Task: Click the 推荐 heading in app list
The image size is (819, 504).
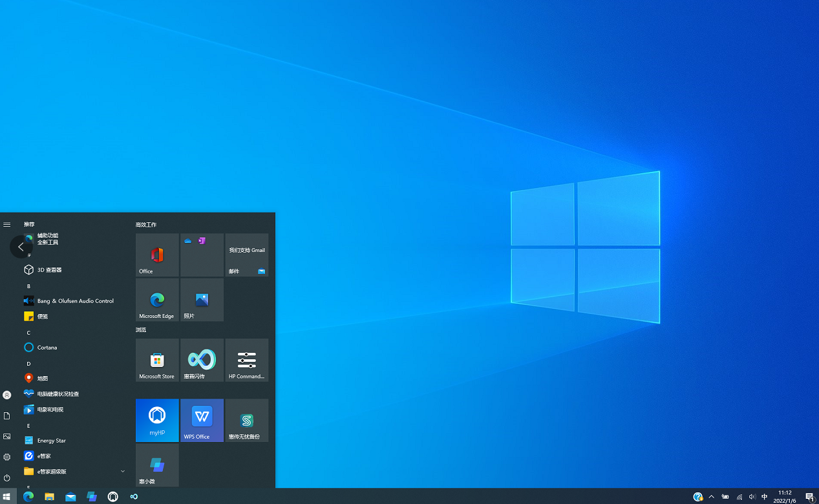Action: click(29, 224)
